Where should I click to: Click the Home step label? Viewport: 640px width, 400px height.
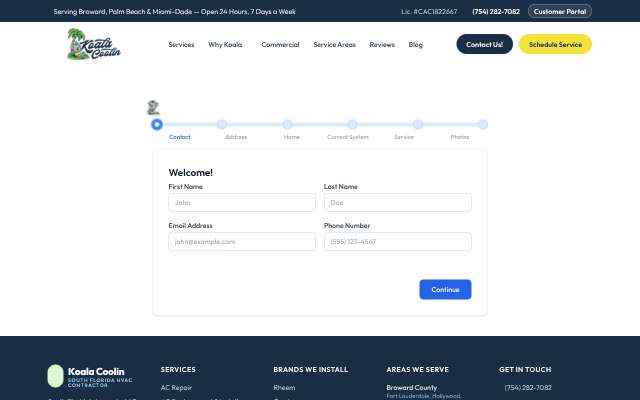[292, 137]
